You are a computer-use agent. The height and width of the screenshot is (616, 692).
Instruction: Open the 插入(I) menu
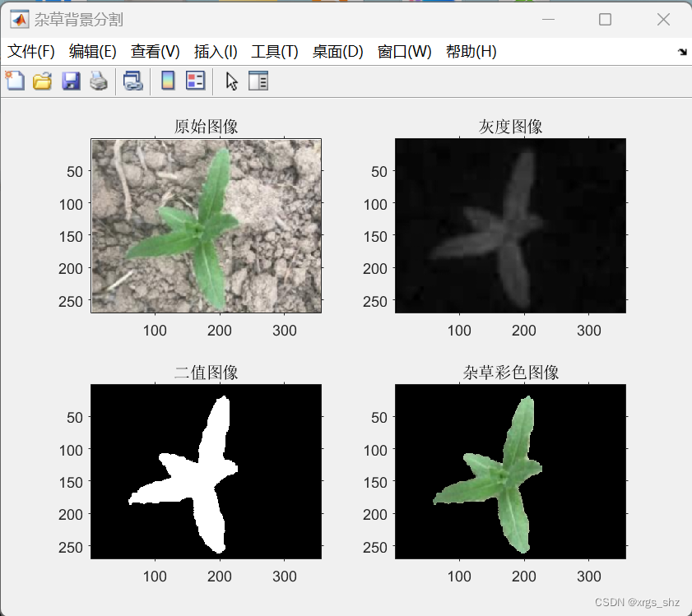[216, 52]
